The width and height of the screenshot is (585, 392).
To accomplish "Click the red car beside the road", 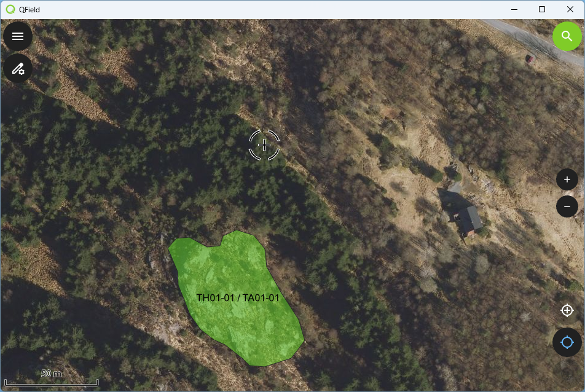I will click(x=529, y=58).
